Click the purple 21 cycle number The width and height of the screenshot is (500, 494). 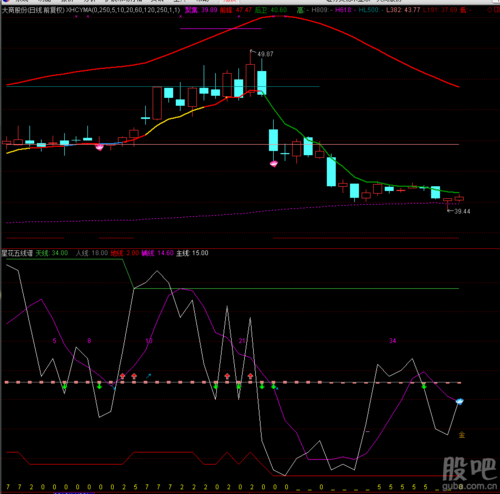(x=242, y=341)
